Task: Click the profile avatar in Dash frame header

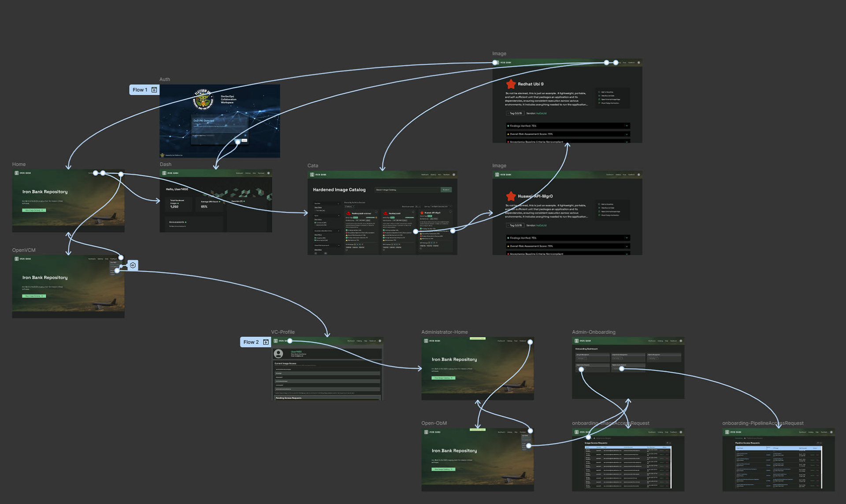Action: click(268, 173)
